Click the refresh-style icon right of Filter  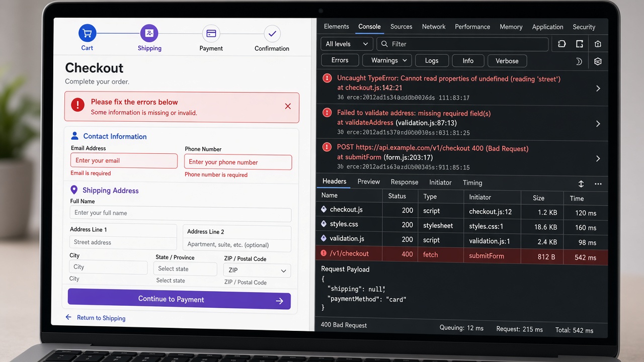point(562,44)
